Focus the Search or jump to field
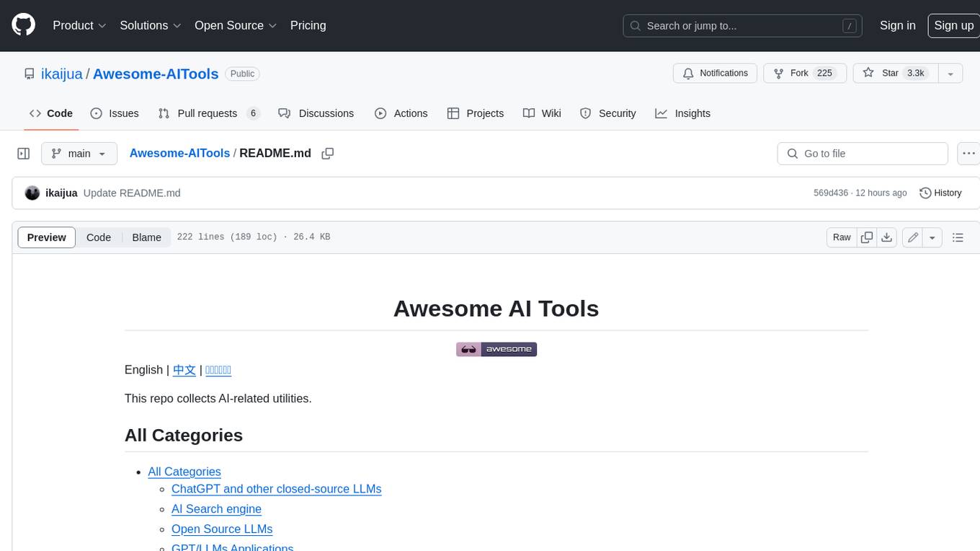 tap(743, 26)
